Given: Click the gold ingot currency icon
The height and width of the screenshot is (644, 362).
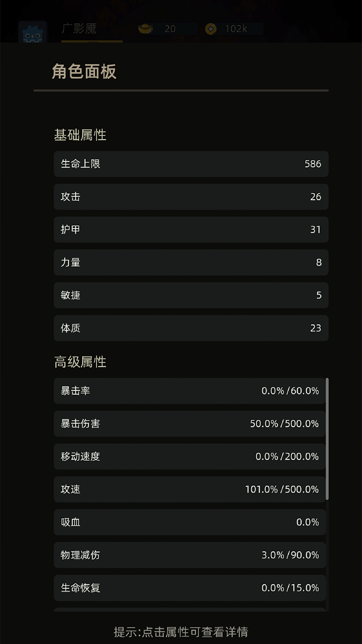Looking at the screenshot, I should 145,29.
